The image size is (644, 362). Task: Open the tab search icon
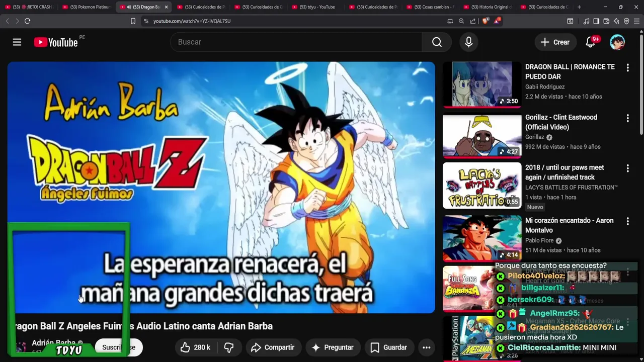click(x=570, y=21)
